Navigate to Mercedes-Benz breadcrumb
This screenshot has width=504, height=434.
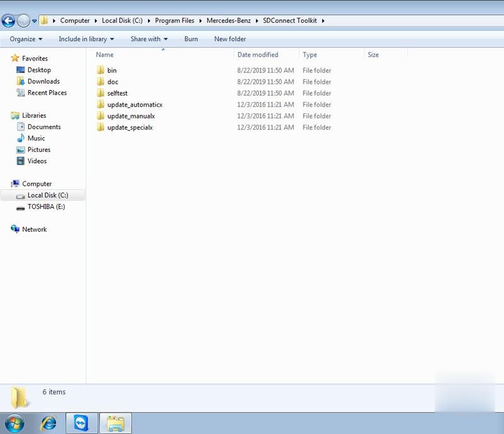coord(229,21)
